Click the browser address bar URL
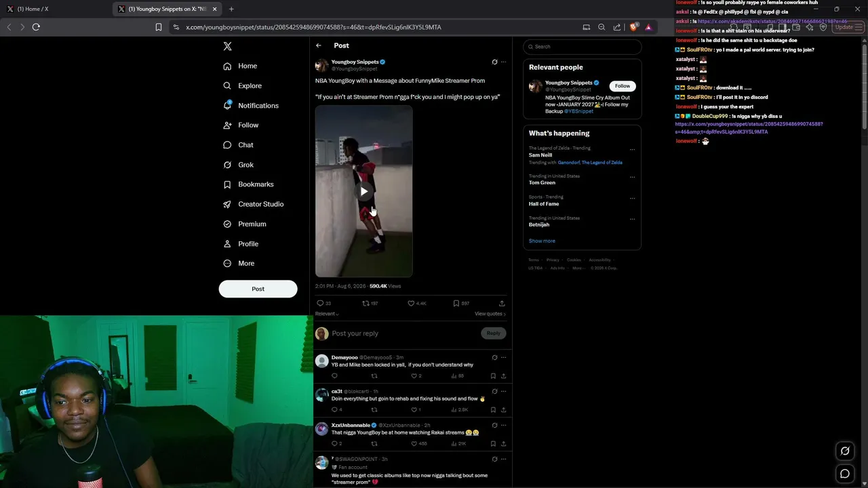Screen dimensions: 868x488 pos(313,27)
